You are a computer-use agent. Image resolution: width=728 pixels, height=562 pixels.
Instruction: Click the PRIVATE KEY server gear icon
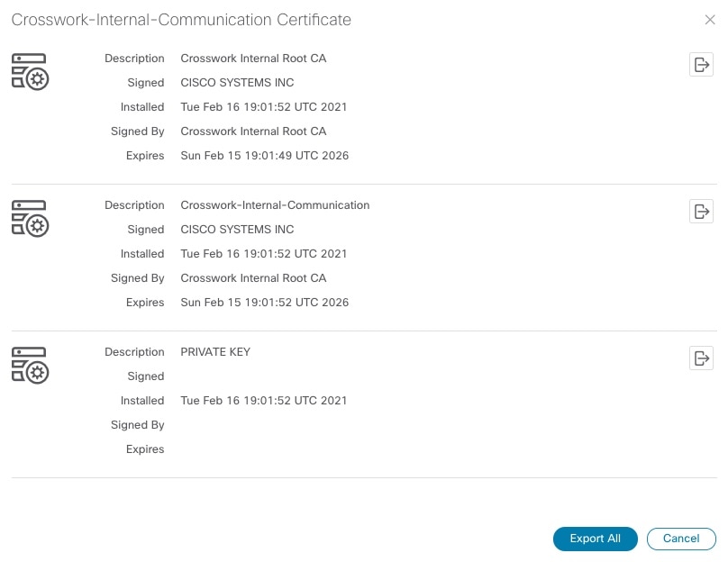(30, 366)
